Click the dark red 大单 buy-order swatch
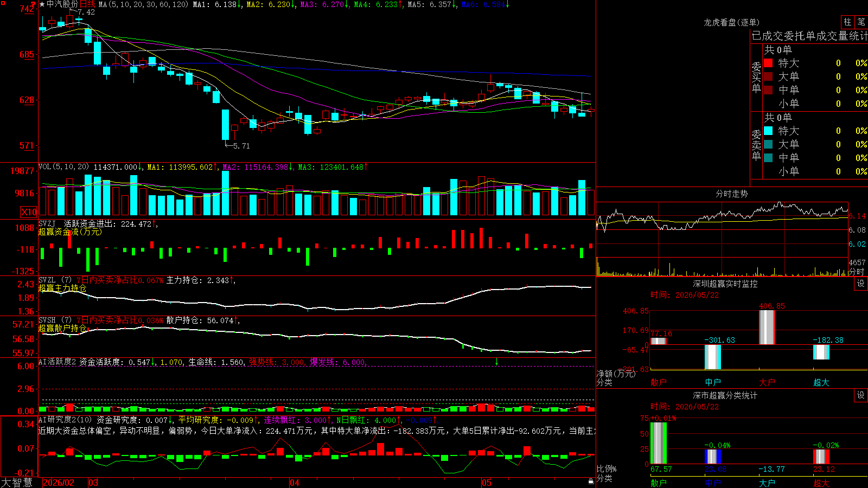The image size is (868, 488). (x=768, y=76)
